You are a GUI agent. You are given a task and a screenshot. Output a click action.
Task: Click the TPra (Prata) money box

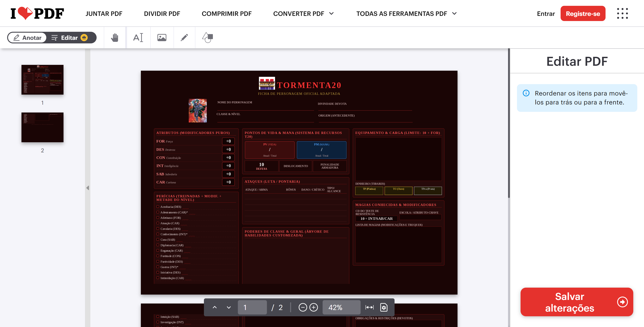click(428, 191)
